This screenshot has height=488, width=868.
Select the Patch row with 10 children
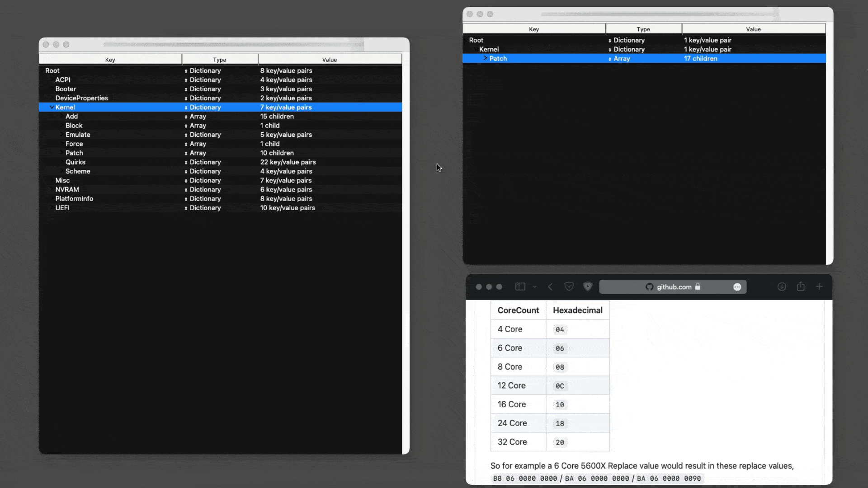click(74, 153)
